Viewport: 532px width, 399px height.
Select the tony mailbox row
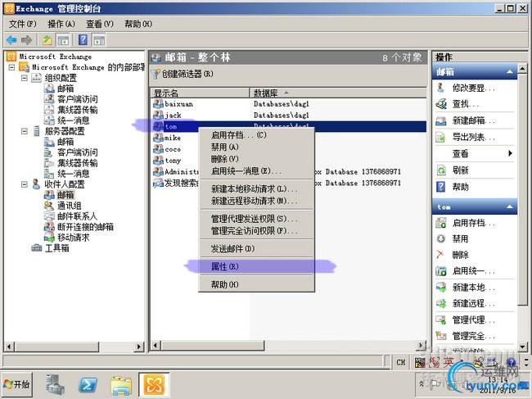click(175, 161)
